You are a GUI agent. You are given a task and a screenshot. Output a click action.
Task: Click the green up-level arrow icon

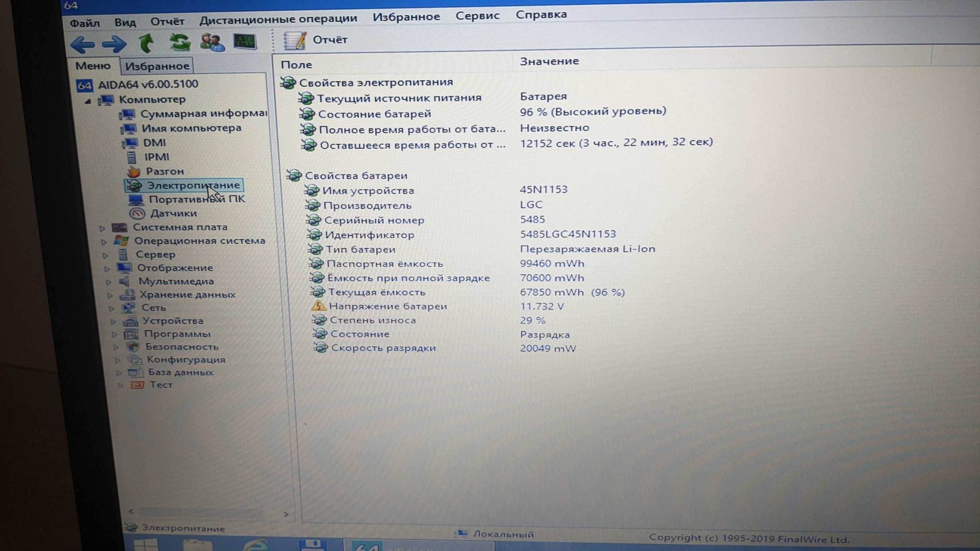click(147, 43)
